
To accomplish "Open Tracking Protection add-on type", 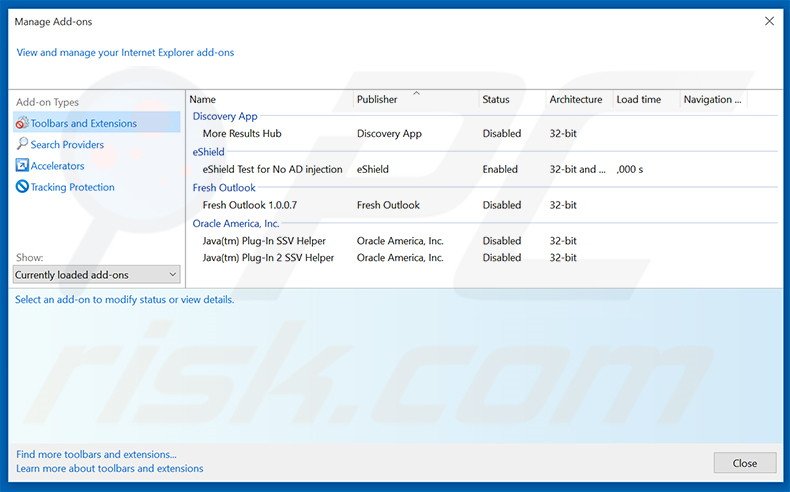I will click(73, 187).
